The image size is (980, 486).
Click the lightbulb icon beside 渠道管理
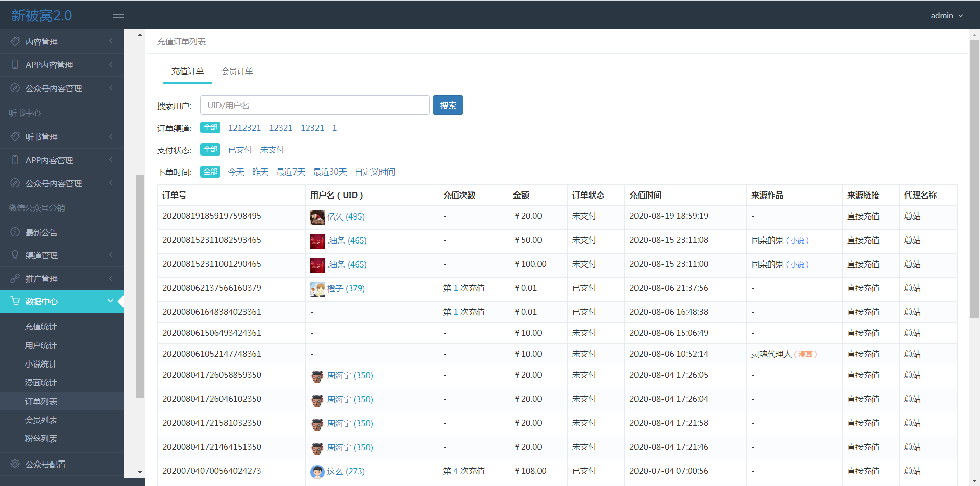click(x=15, y=255)
